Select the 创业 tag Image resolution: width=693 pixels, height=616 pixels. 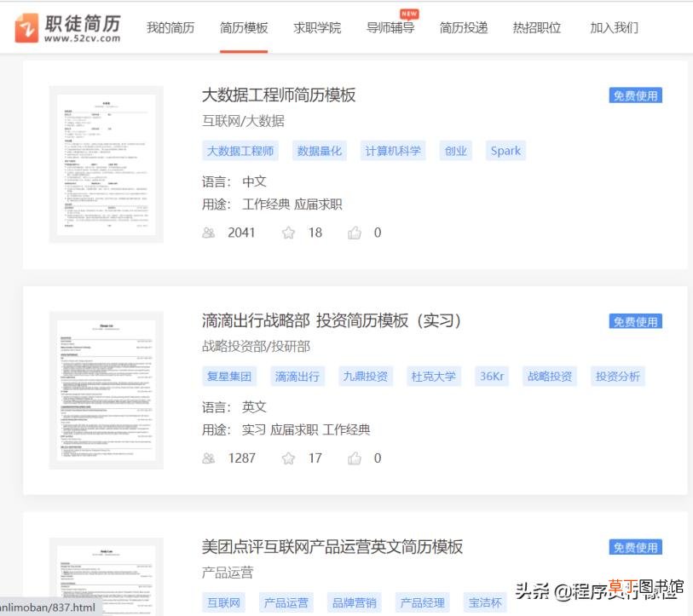pos(456,151)
